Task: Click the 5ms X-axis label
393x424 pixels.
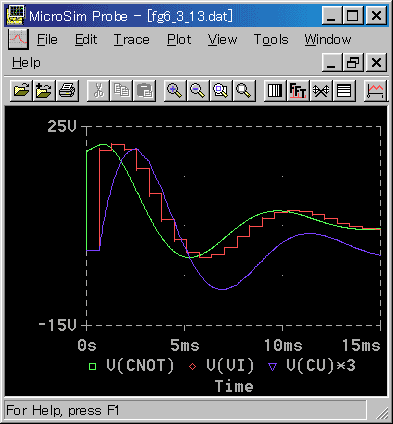Action: 185,345
